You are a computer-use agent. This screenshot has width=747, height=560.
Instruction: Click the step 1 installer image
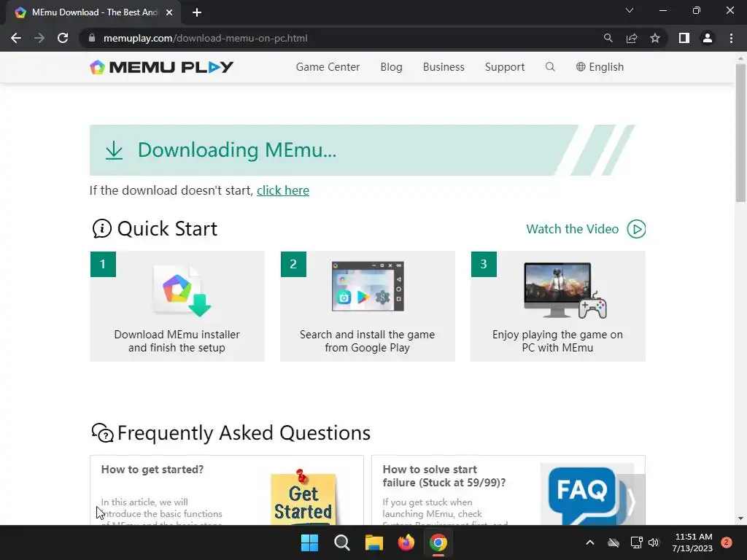(x=182, y=291)
